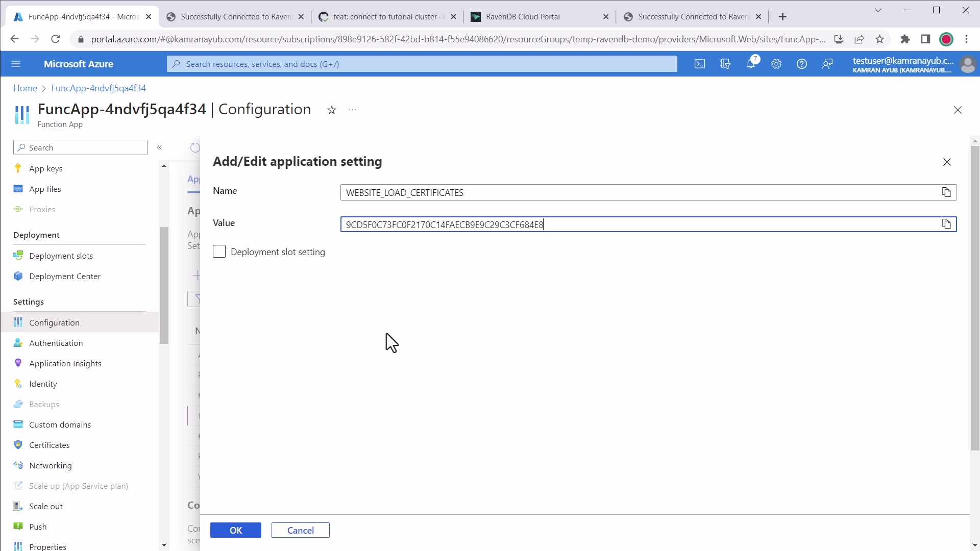Open App keys in sidebar

point(46,168)
